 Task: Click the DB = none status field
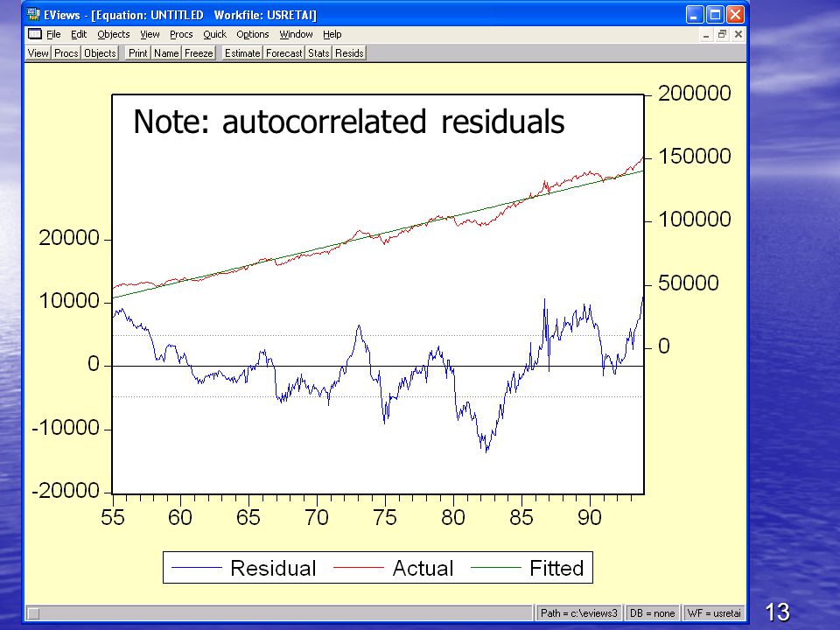652,612
